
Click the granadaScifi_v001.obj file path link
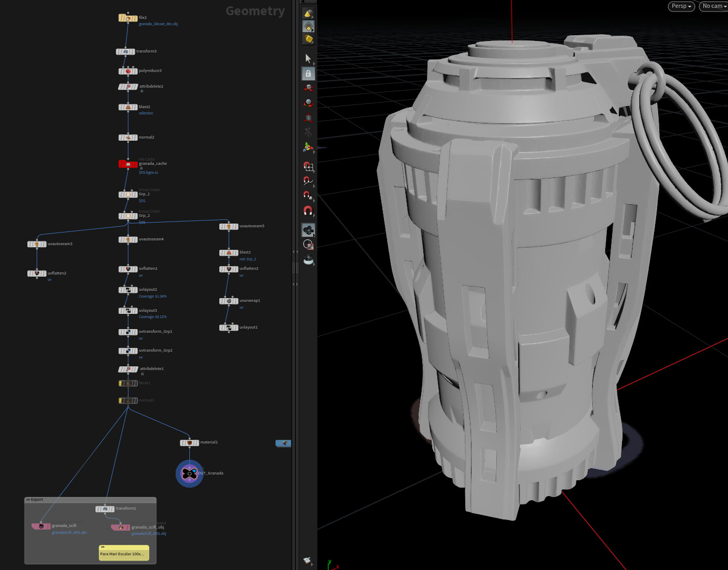tap(149, 533)
